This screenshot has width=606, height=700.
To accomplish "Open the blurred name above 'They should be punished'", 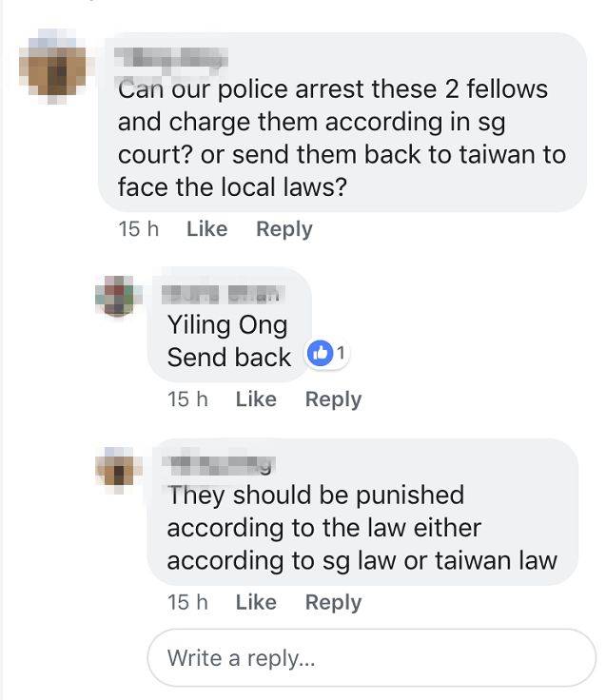I will [x=222, y=466].
